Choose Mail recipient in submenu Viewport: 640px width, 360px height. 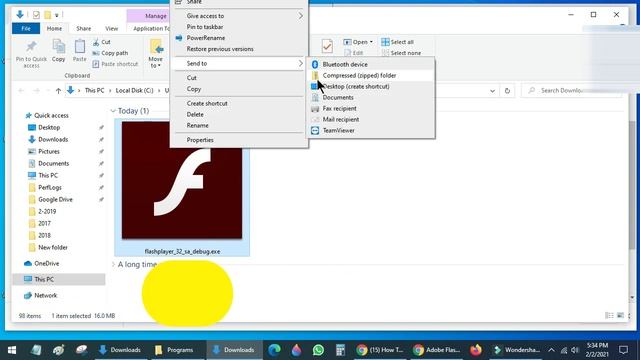371,120
